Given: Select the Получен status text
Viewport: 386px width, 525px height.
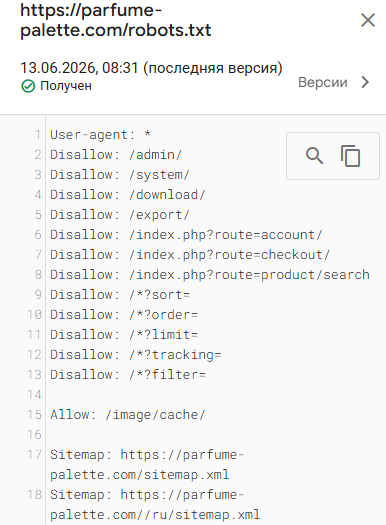Looking at the screenshot, I should coord(66,86).
